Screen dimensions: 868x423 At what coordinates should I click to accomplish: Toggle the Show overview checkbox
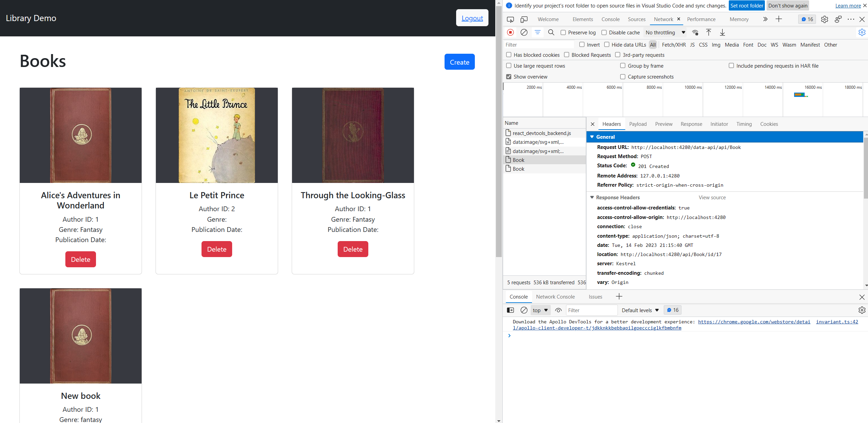point(509,77)
